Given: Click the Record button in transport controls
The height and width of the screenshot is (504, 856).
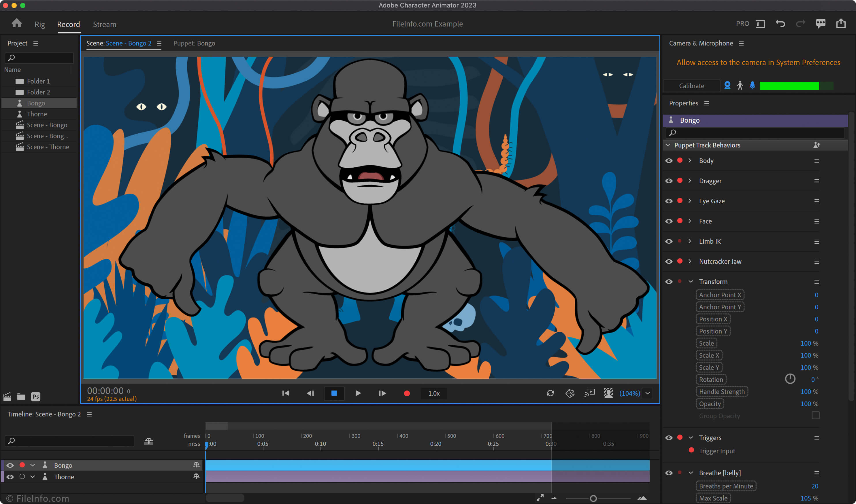Looking at the screenshot, I should point(406,394).
